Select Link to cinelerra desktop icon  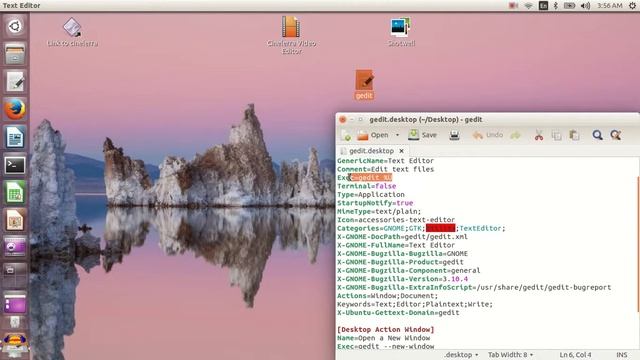tap(72, 32)
